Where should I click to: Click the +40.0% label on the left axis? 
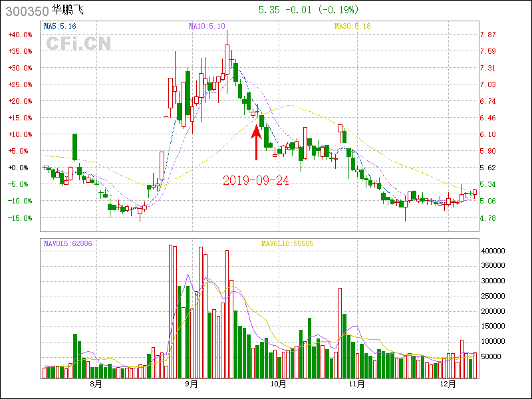point(20,35)
